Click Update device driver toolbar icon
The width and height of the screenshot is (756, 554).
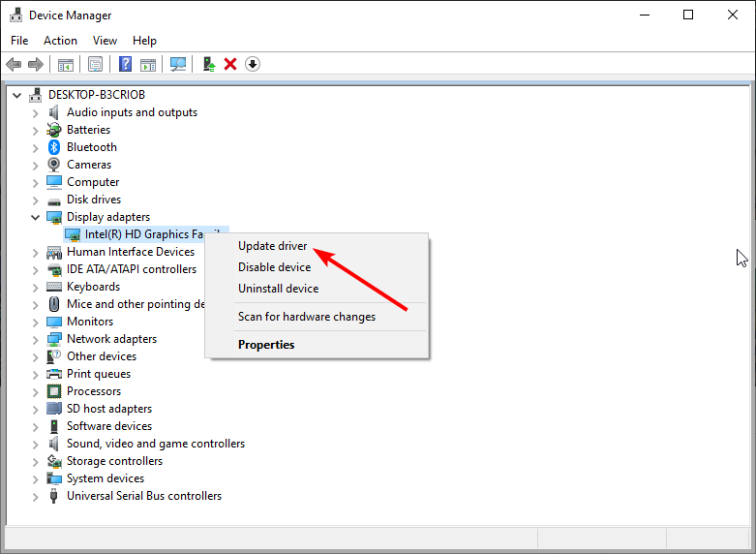point(209,64)
